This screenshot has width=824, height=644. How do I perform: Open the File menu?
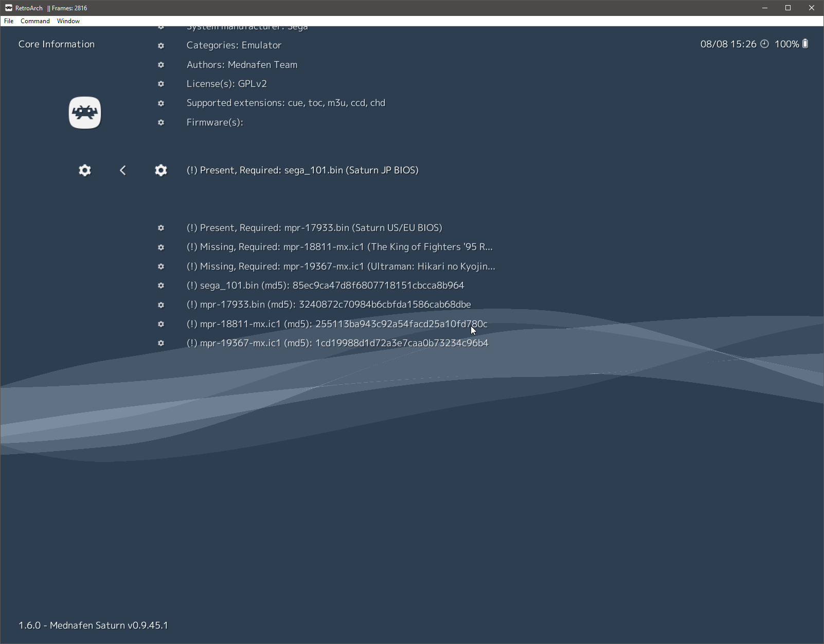click(9, 21)
